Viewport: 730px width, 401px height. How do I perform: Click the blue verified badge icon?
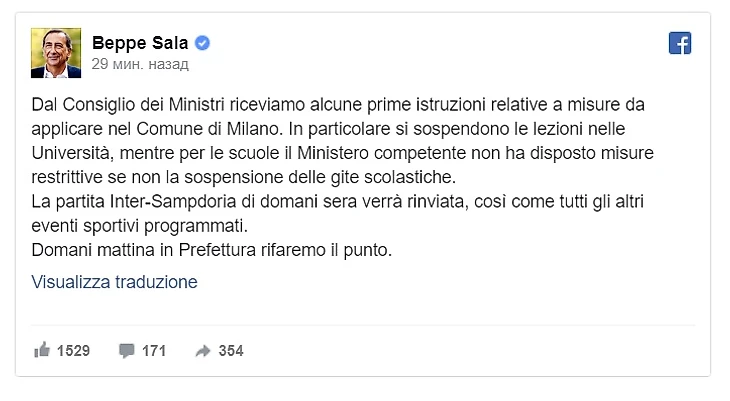(x=202, y=43)
